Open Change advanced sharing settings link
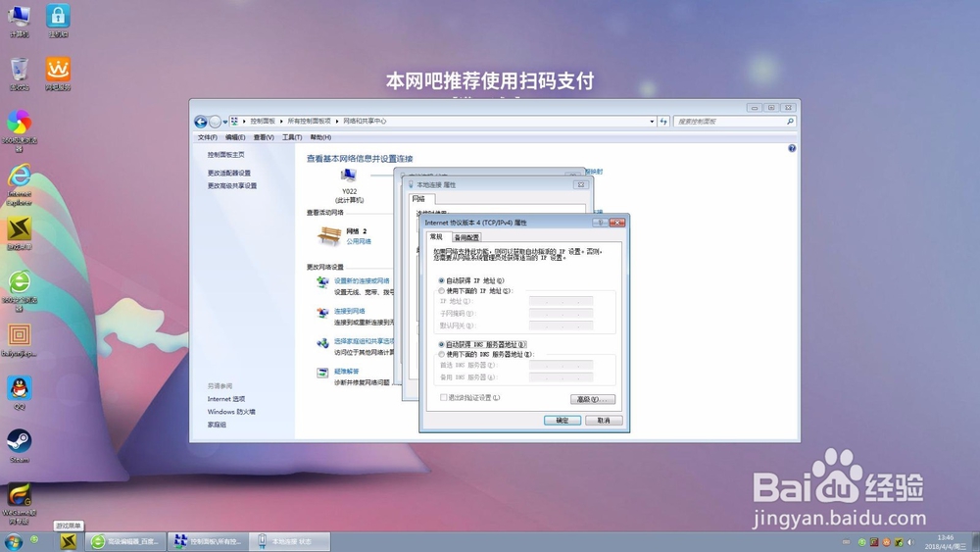Image resolution: width=980 pixels, height=552 pixels. (232, 185)
